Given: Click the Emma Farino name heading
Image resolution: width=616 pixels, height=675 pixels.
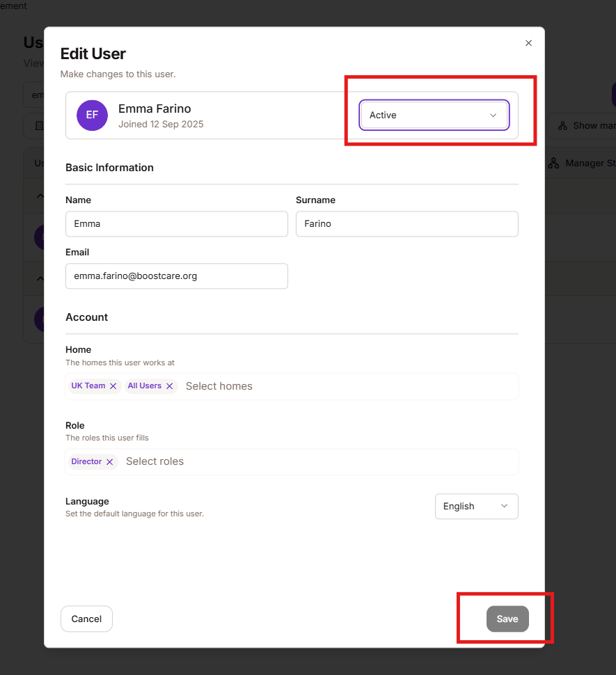Looking at the screenshot, I should click(x=155, y=109).
